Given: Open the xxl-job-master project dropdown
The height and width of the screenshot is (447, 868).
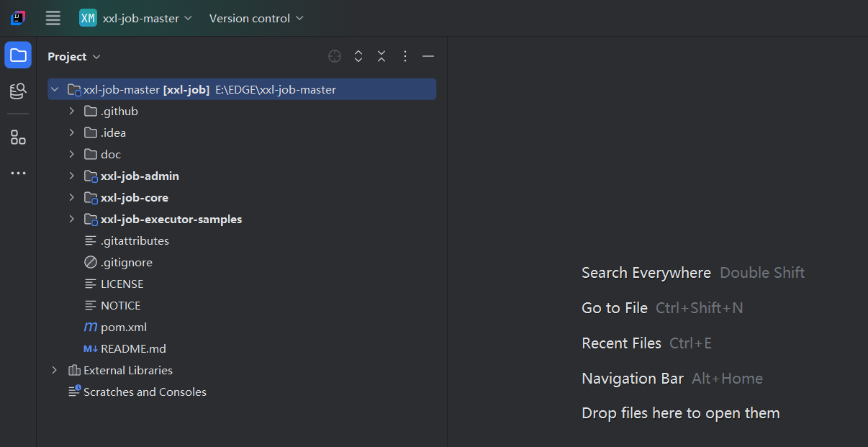Looking at the screenshot, I should coord(136,18).
